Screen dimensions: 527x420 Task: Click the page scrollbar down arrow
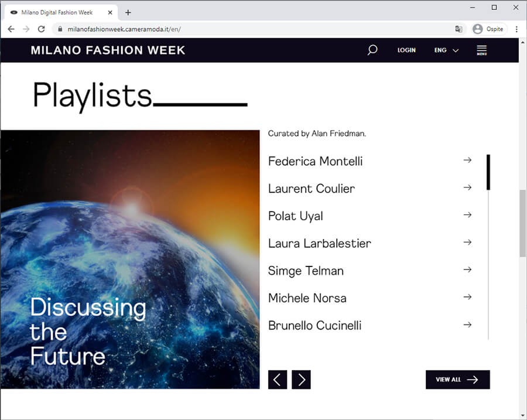click(523, 416)
